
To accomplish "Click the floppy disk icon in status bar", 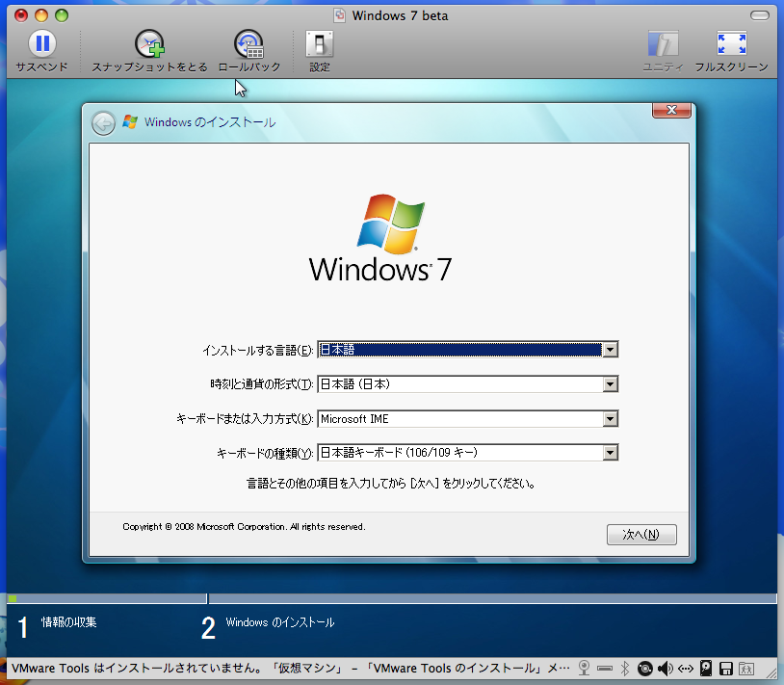I will coord(726,668).
